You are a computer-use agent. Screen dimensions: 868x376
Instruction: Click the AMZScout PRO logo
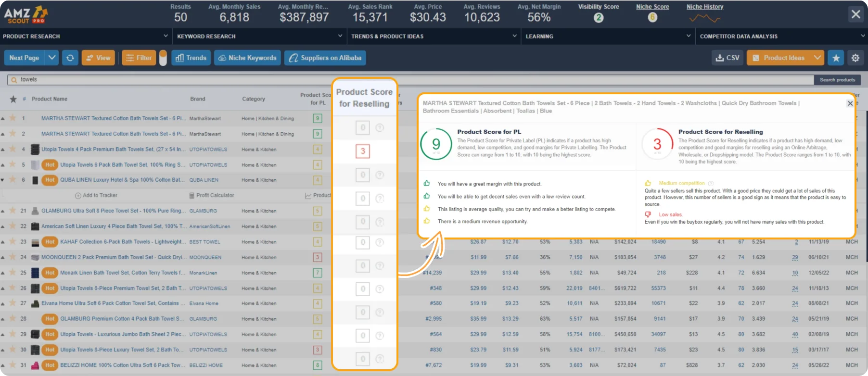[26, 14]
